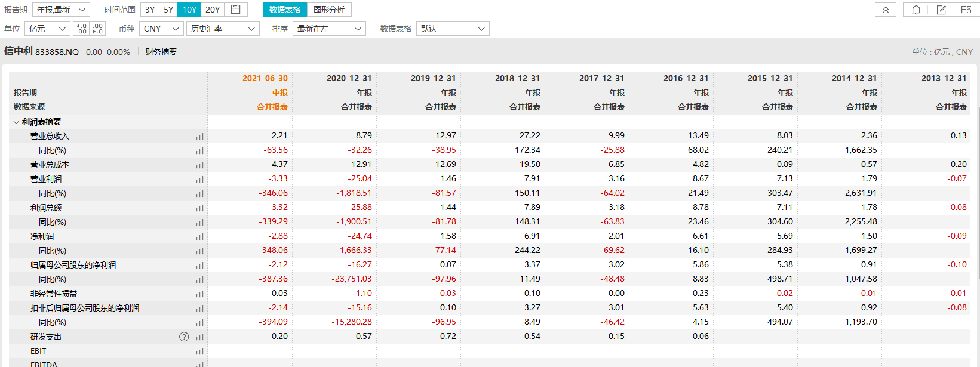Open the custom date range calendar icon

(x=236, y=10)
